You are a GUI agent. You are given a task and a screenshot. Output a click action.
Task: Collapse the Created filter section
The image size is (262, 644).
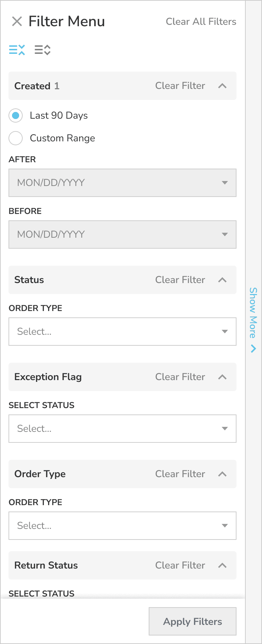[222, 86]
